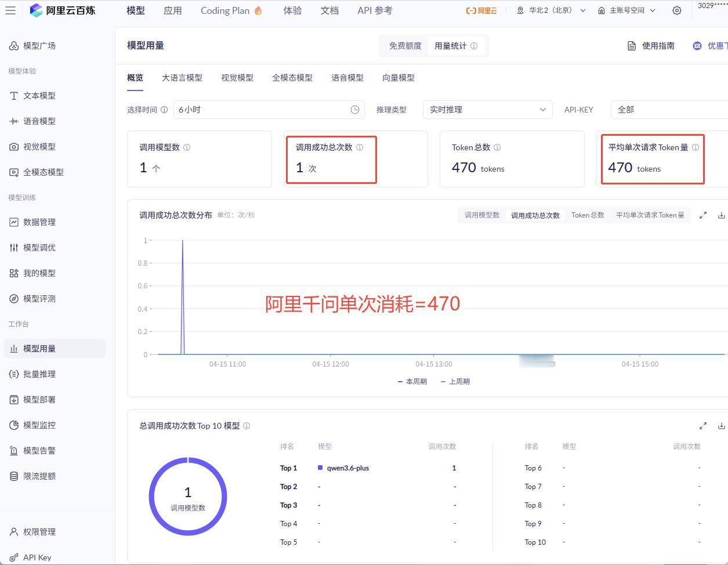728x565 pixels.
Task: Click the 全模态模型 sidebar icon
Action: point(14,172)
